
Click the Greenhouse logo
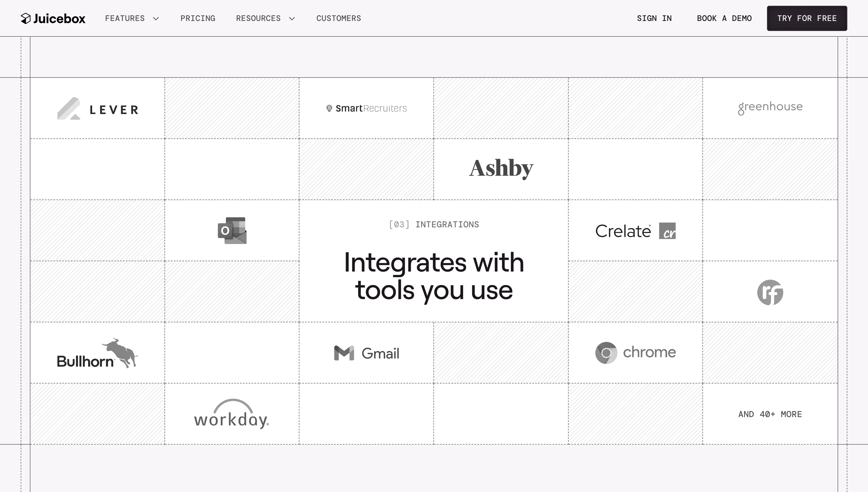[x=770, y=108]
